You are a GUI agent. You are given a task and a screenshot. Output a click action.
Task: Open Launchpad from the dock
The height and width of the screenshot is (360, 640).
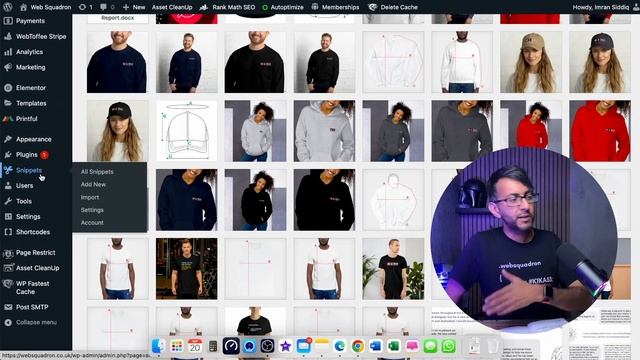(x=177, y=346)
